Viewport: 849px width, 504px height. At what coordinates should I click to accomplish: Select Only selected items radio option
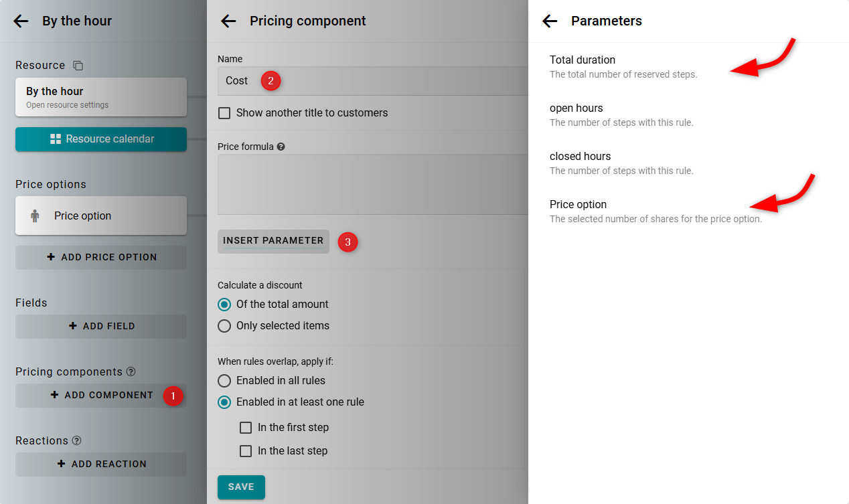pyautogui.click(x=224, y=326)
